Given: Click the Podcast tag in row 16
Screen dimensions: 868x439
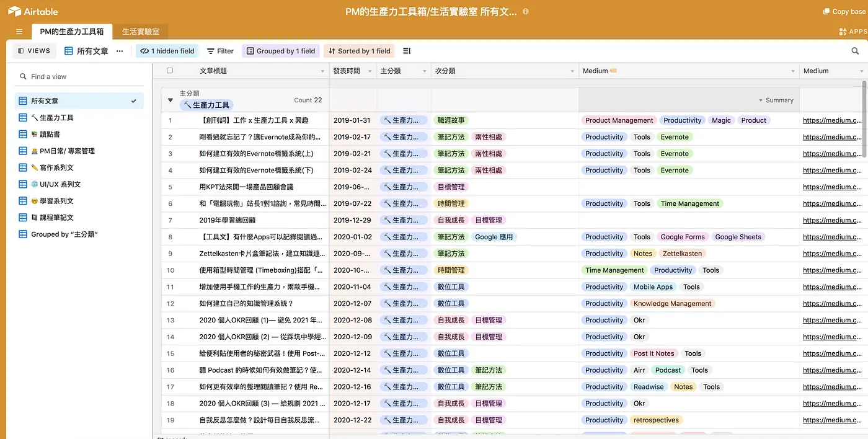Looking at the screenshot, I should [668, 370].
